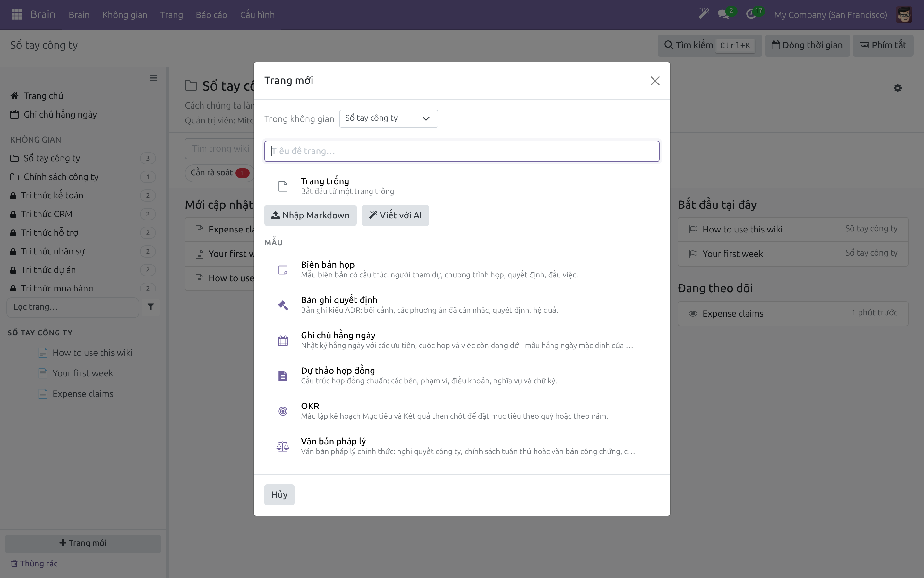The width and height of the screenshot is (924, 578).
Task: Focus the Tiêu đề trang input field
Action: click(x=462, y=151)
